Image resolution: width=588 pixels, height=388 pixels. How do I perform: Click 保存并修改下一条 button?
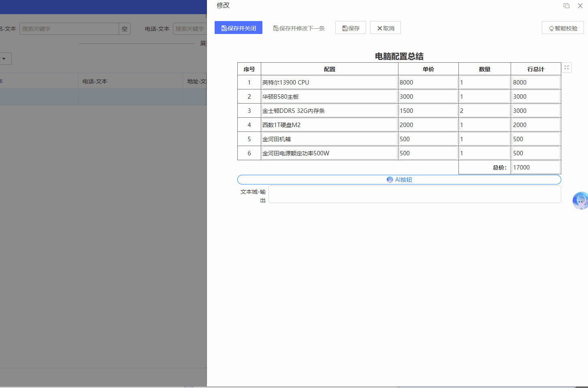pyautogui.click(x=299, y=28)
